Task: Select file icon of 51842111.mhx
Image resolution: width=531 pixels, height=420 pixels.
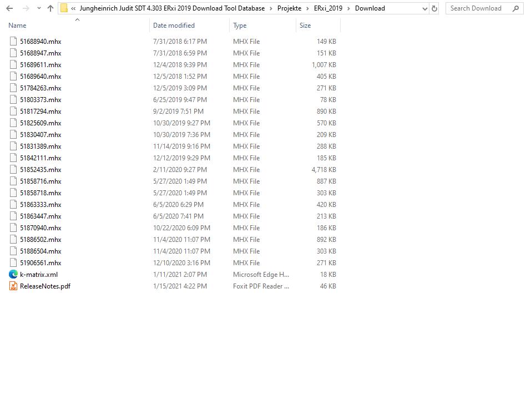Action: pyautogui.click(x=13, y=158)
